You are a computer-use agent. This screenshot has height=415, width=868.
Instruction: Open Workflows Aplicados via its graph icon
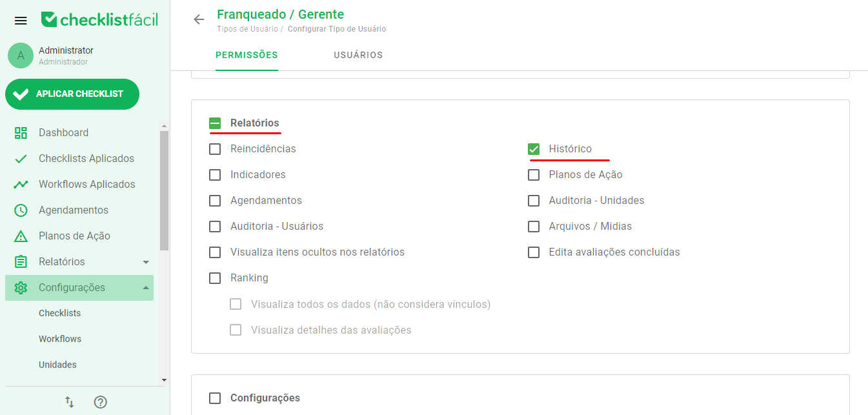(20, 184)
